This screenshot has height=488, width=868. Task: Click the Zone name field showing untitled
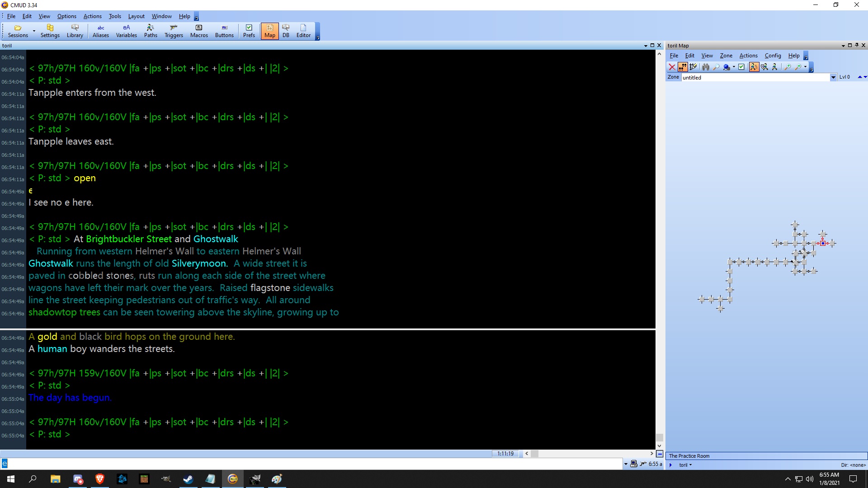click(755, 77)
